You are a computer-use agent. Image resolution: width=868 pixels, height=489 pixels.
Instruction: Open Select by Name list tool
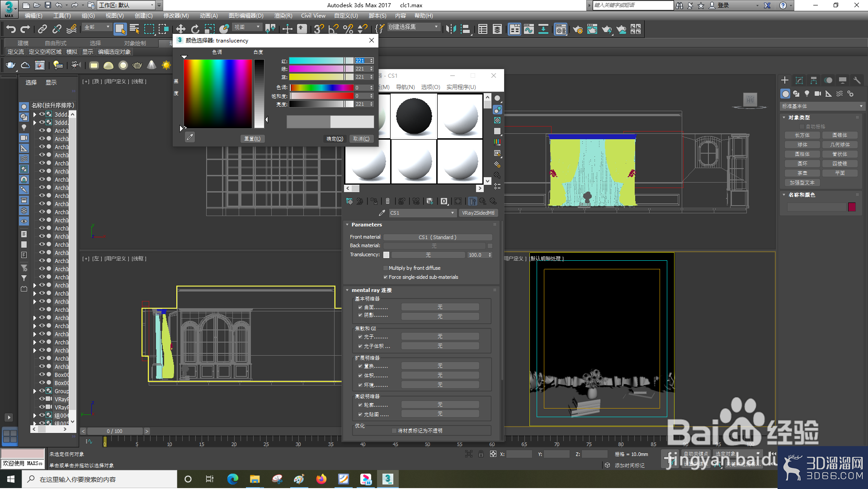coord(134,29)
